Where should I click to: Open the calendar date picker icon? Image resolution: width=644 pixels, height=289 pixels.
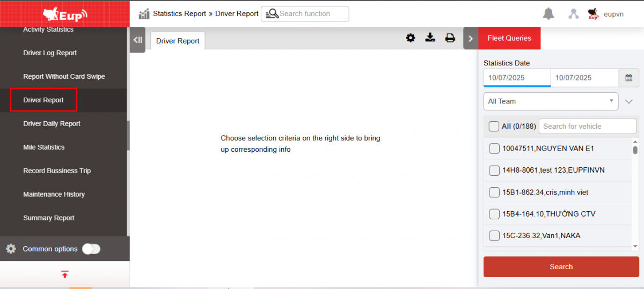[x=628, y=78]
